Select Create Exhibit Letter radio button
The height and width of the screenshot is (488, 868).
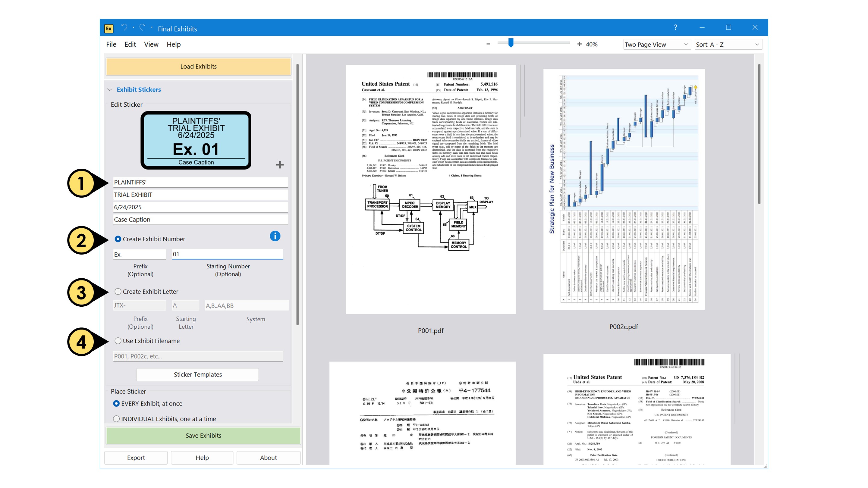(118, 291)
